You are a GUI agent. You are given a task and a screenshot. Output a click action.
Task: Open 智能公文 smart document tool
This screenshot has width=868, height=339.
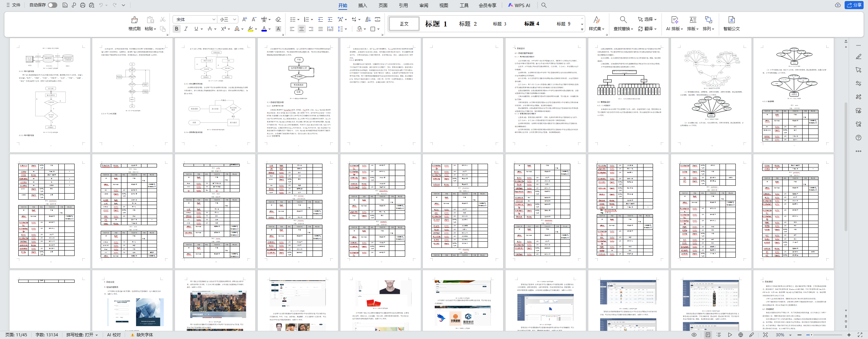tap(731, 24)
